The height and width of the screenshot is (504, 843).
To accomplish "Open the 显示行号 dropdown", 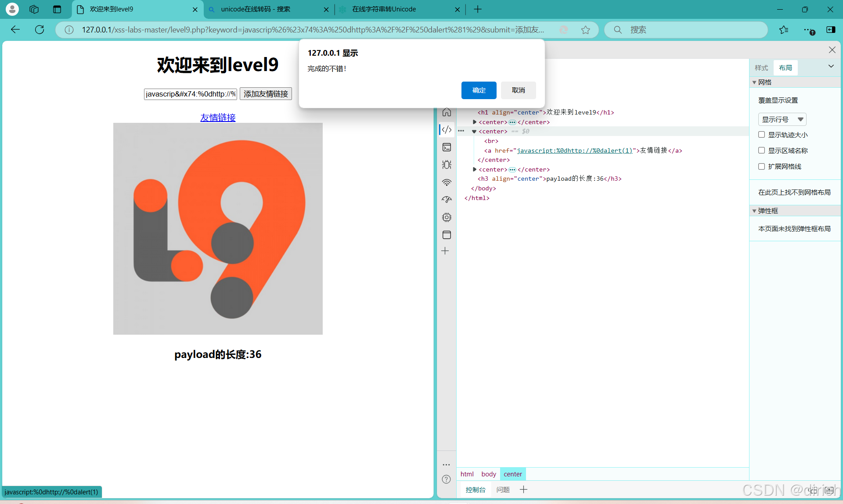I will click(782, 119).
